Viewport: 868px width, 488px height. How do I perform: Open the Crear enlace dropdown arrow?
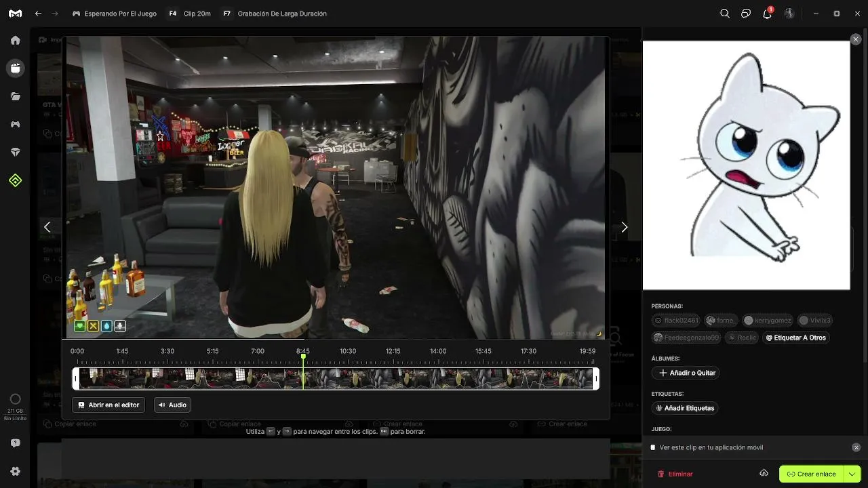852,474
